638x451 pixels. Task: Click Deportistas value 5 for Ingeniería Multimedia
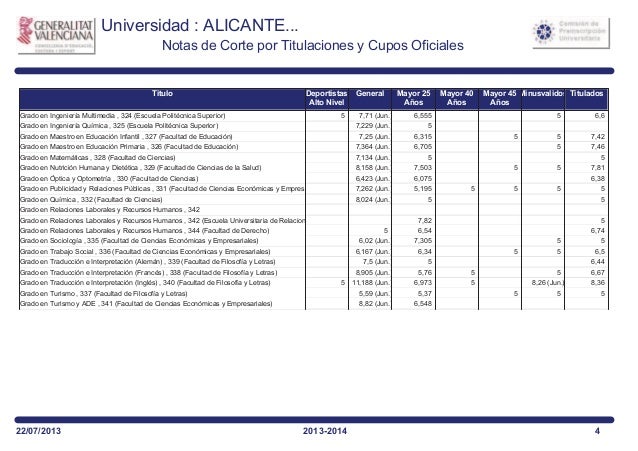(x=343, y=116)
